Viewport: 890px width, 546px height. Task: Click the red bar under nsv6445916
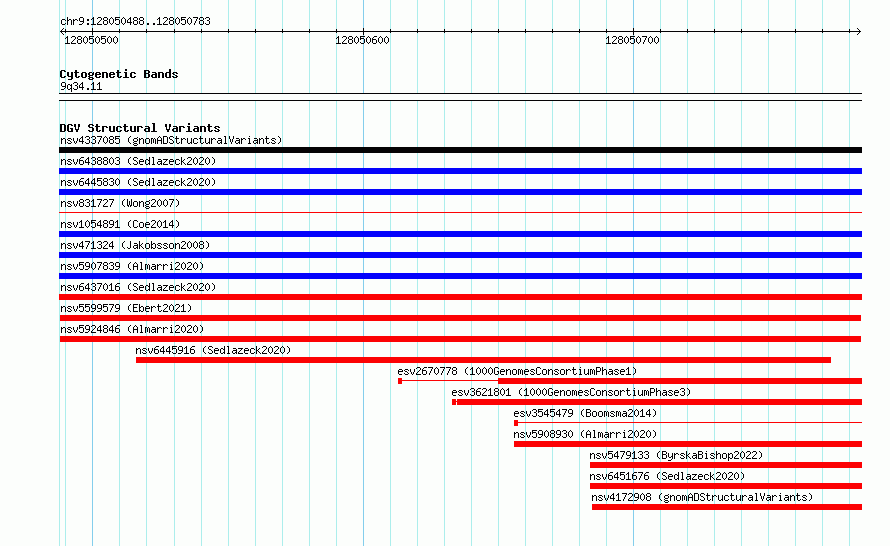coord(484,360)
